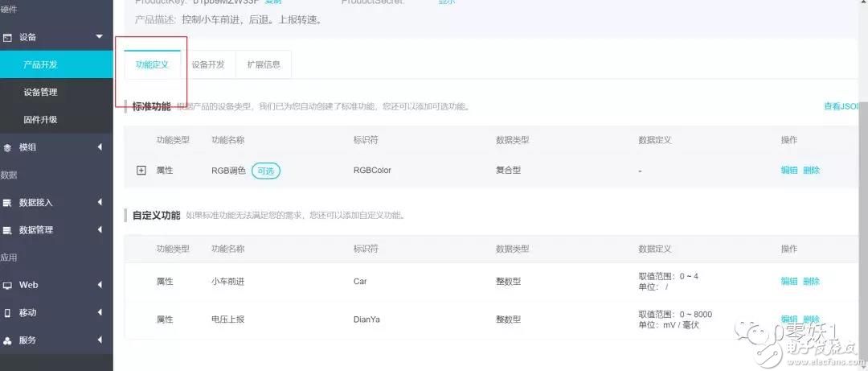Click the 模组 sidebar icon

tap(8, 147)
